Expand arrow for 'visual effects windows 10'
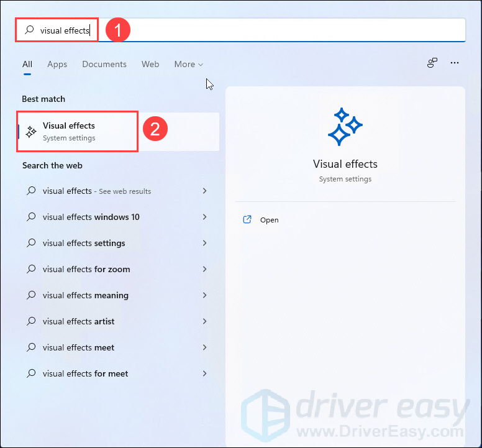Image resolution: width=482 pixels, height=448 pixels. [205, 217]
